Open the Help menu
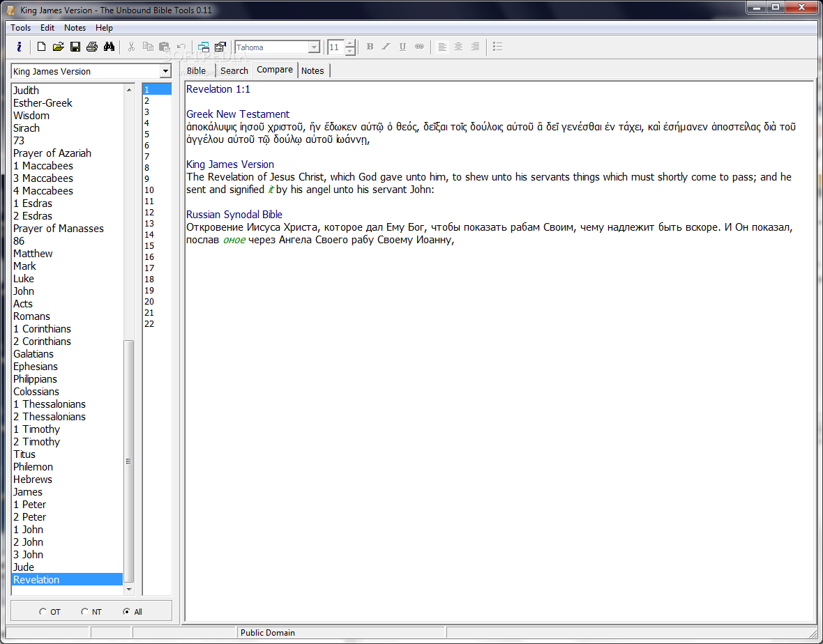This screenshot has height=644, width=823. click(x=104, y=28)
